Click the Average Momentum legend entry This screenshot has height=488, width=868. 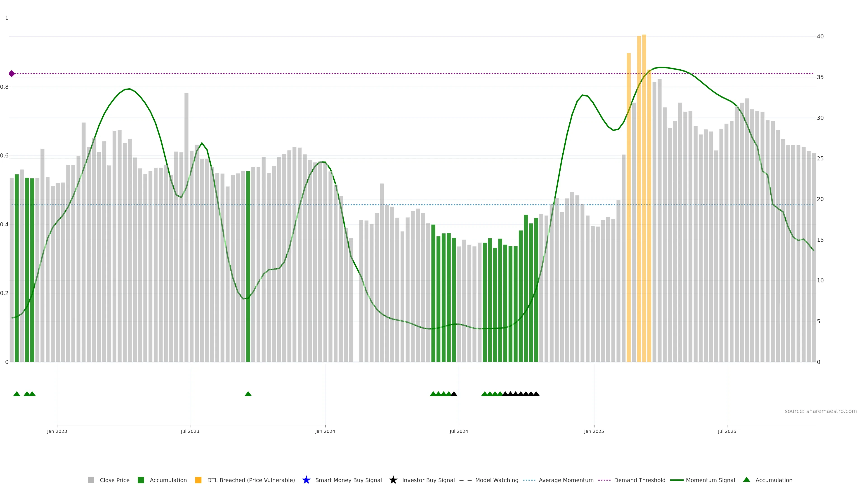(x=566, y=480)
